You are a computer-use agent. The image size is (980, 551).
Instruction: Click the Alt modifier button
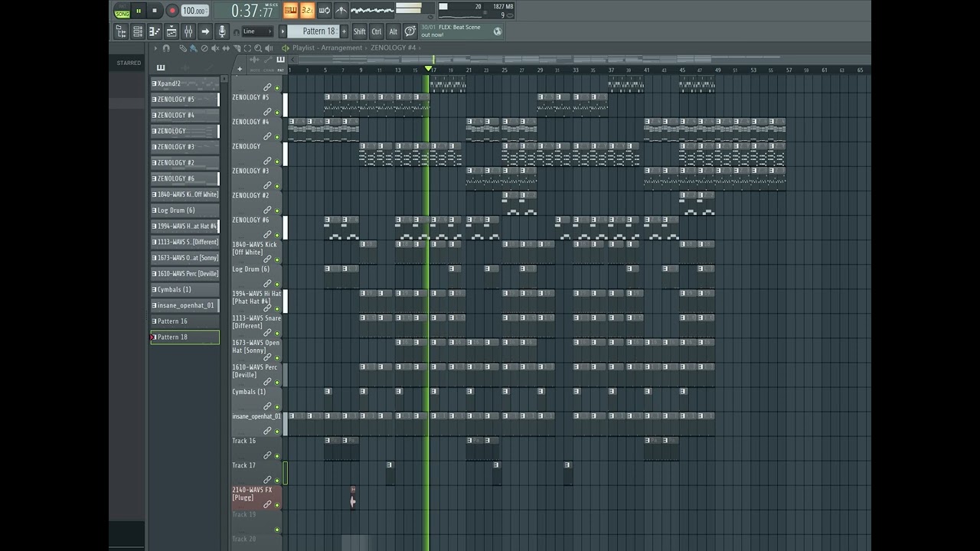pos(393,31)
